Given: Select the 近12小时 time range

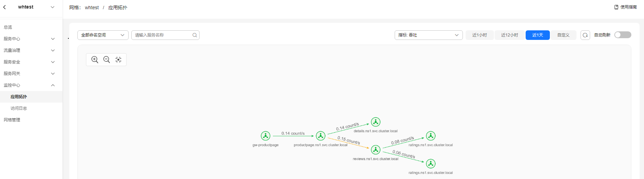Looking at the screenshot, I should click(510, 35).
